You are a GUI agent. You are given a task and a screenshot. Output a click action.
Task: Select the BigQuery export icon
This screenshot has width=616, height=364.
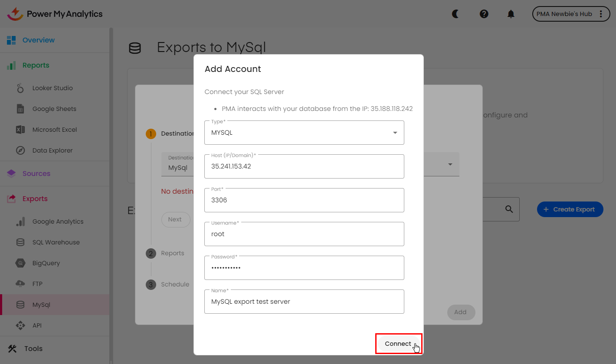click(20, 263)
